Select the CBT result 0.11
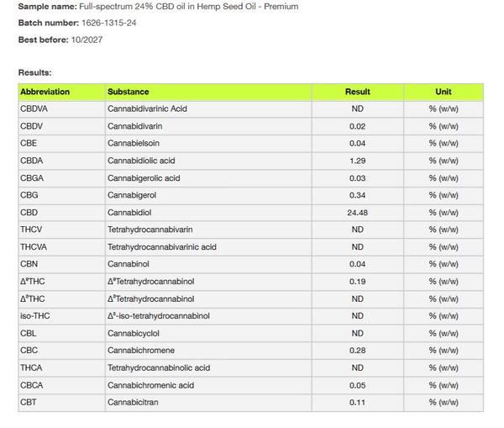This screenshot has width=504, height=428. 357,403
